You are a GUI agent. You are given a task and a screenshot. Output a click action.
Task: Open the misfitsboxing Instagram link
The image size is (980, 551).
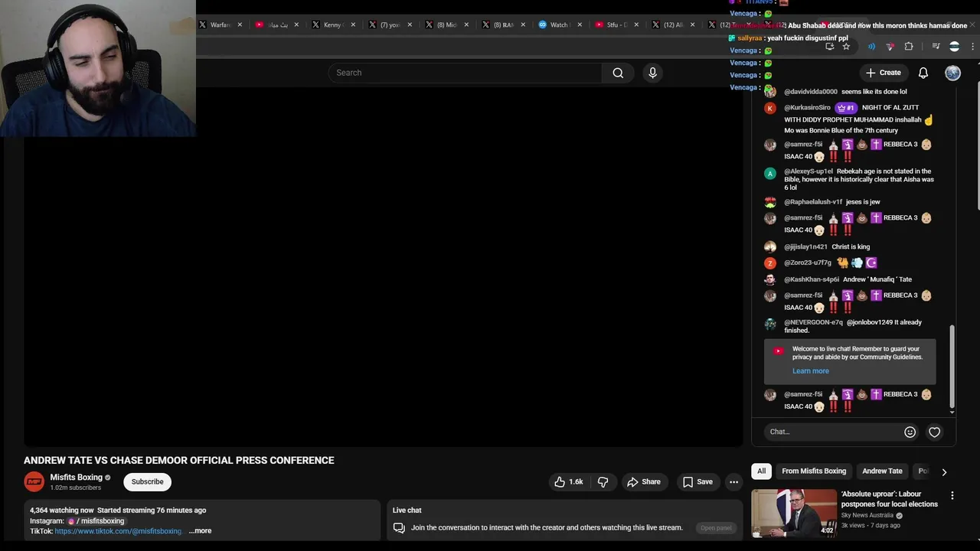(x=97, y=521)
